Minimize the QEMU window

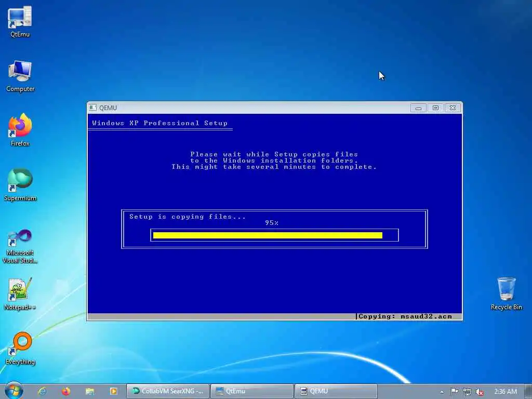pos(418,108)
